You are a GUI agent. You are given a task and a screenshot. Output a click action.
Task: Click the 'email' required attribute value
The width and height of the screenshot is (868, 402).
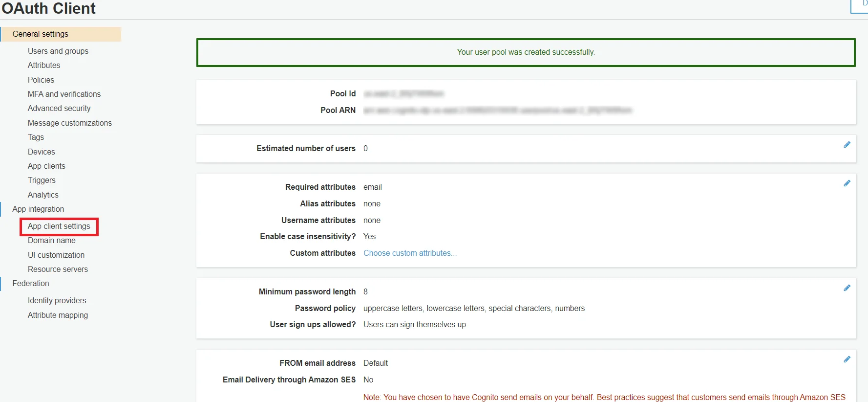(x=373, y=187)
